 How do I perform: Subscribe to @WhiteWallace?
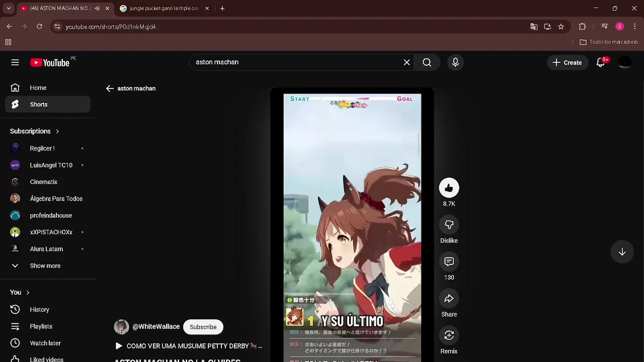pyautogui.click(x=203, y=327)
